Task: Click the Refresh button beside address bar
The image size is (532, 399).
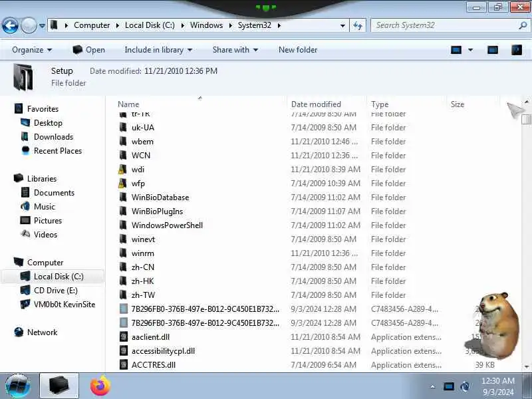Action: click(358, 25)
